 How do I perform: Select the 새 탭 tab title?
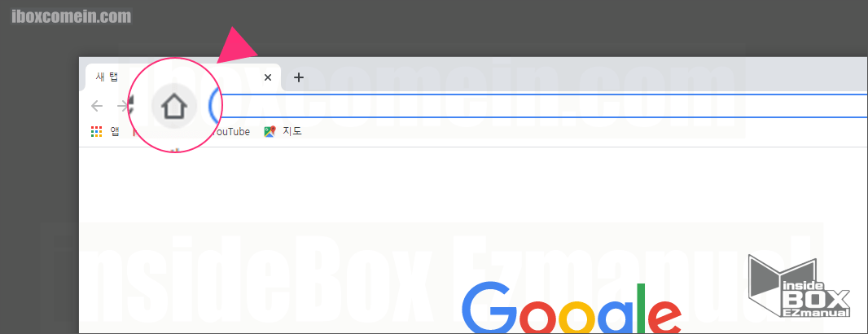click(107, 77)
